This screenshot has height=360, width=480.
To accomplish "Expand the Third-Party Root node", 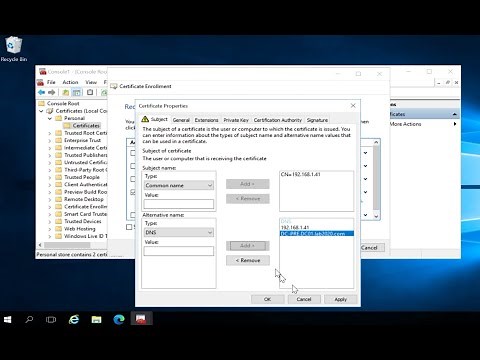I will click(x=50, y=170).
